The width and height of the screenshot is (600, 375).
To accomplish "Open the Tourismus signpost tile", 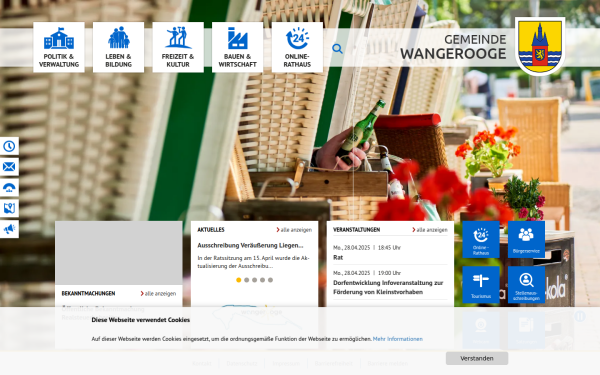I will tap(481, 285).
